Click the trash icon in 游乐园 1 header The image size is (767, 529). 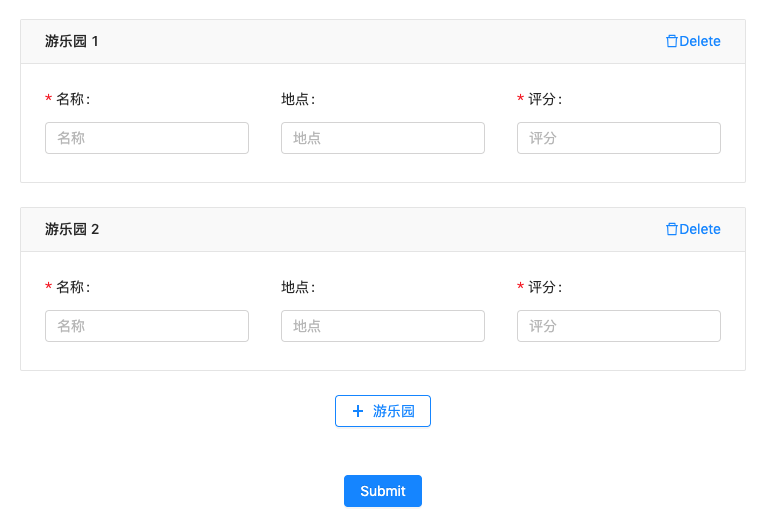tap(672, 41)
